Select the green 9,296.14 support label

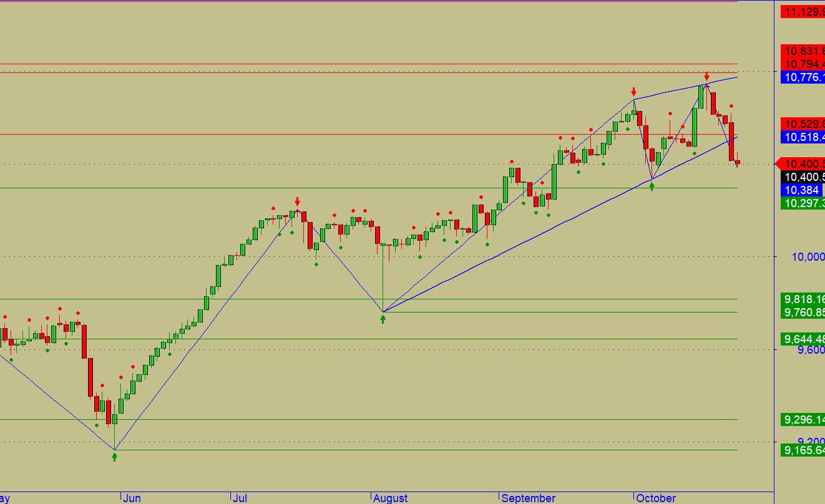tap(804, 419)
